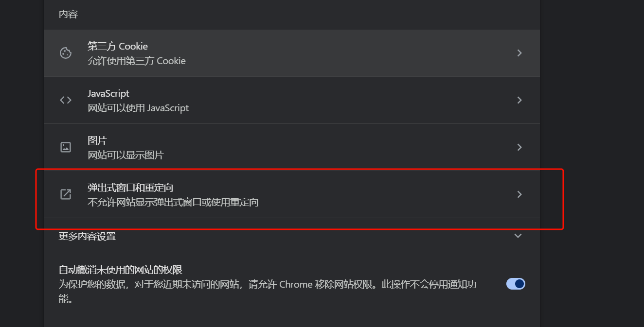Open the 第三方 Cookie settings title

pos(118,46)
